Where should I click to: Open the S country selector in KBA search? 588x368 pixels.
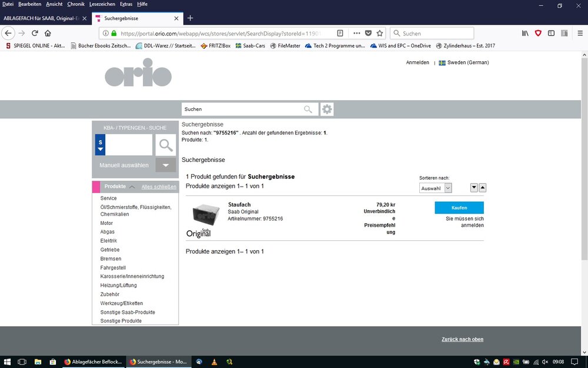point(100,145)
